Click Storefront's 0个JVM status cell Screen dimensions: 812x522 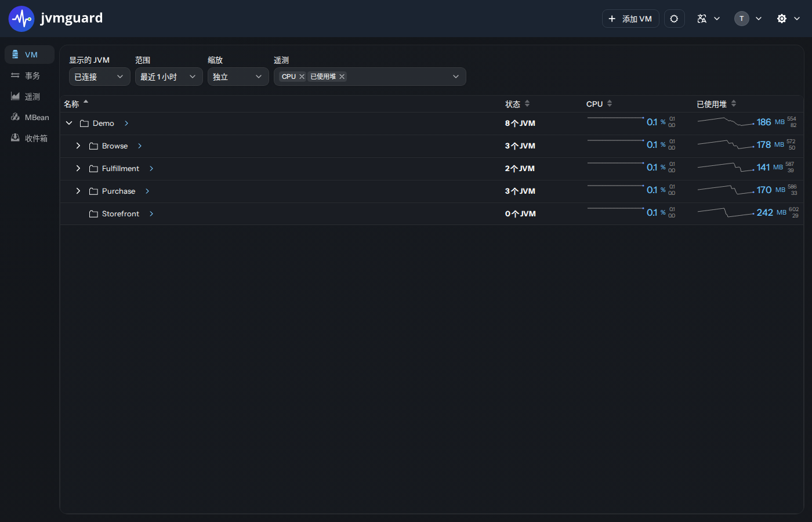tap(520, 213)
